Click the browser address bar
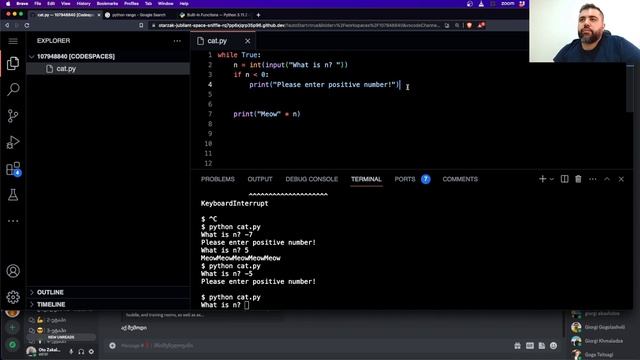This screenshot has height=360, width=640. pyautogui.click(x=298, y=25)
